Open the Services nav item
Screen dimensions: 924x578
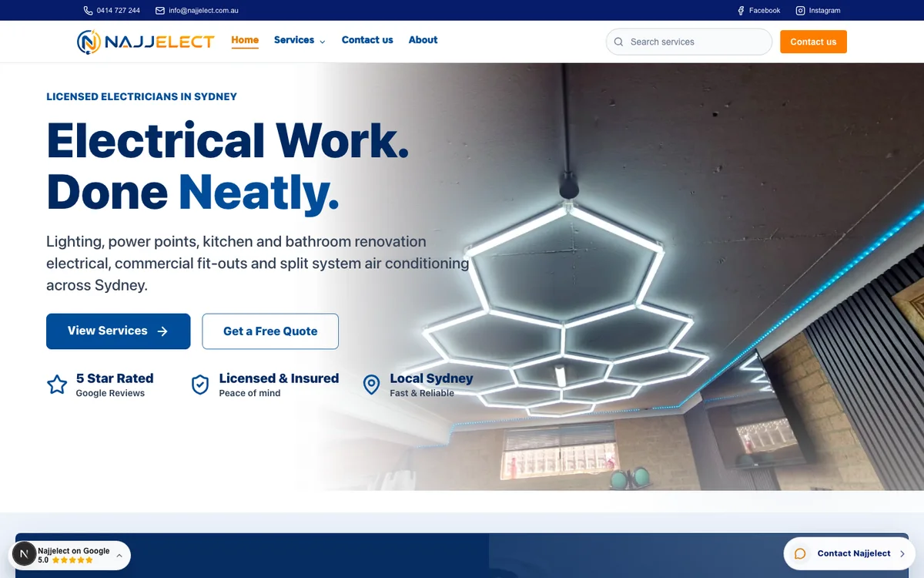[x=294, y=40]
